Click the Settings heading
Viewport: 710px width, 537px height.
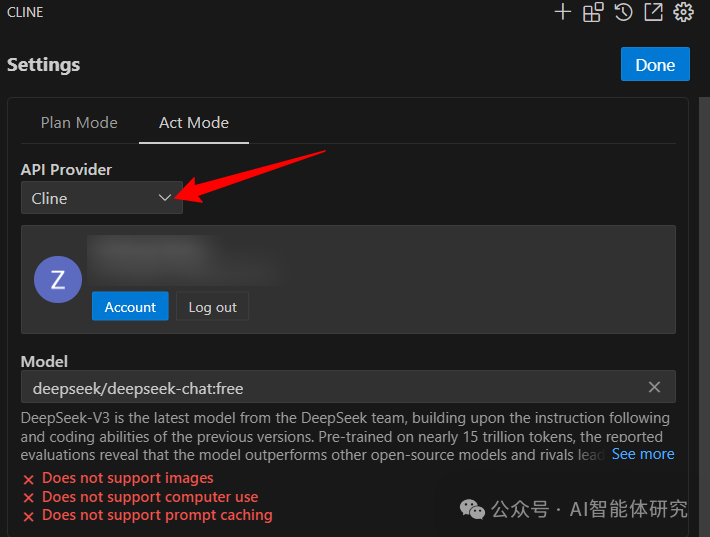point(43,65)
